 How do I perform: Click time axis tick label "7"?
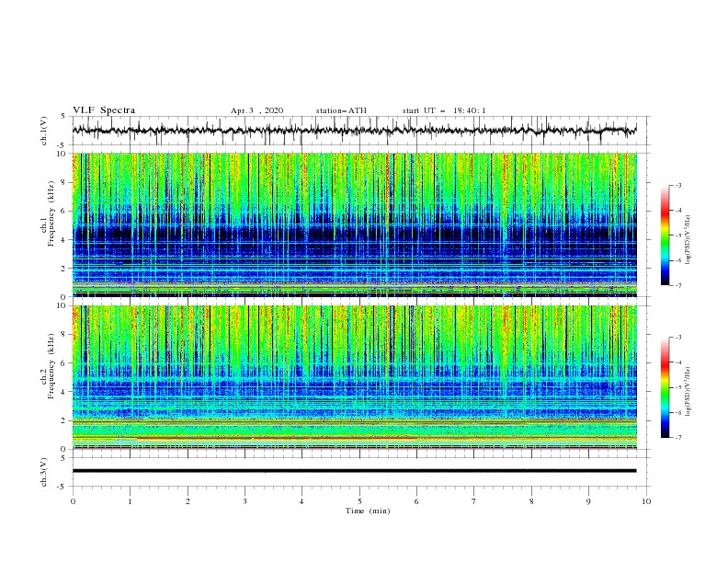click(474, 501)
